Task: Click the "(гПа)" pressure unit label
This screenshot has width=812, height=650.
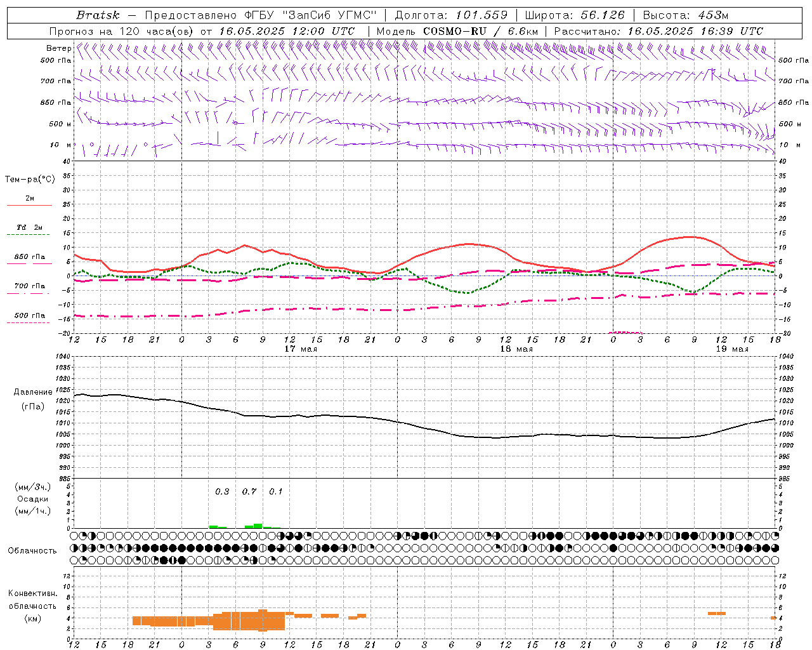Action: pos(33,407)
